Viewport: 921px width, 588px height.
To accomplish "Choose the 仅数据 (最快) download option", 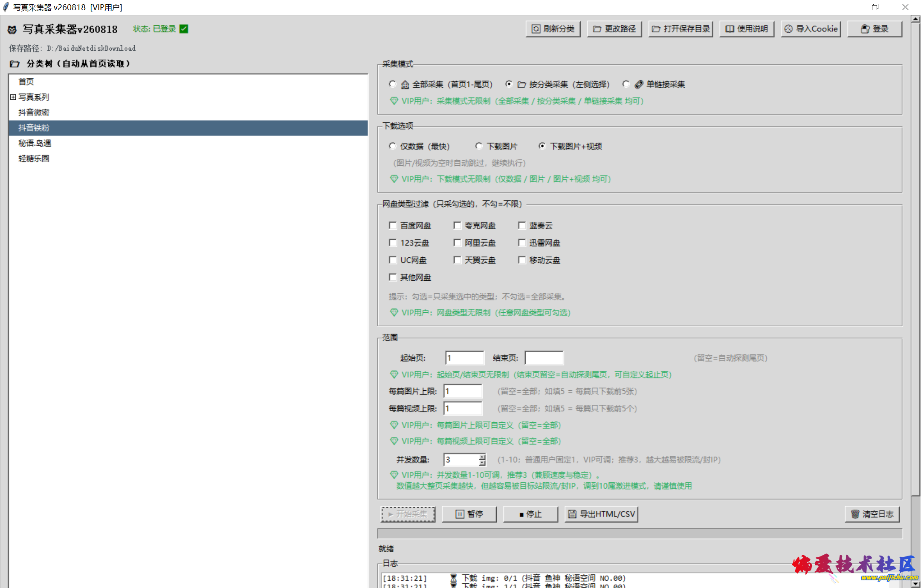I will tap(393, 146).
